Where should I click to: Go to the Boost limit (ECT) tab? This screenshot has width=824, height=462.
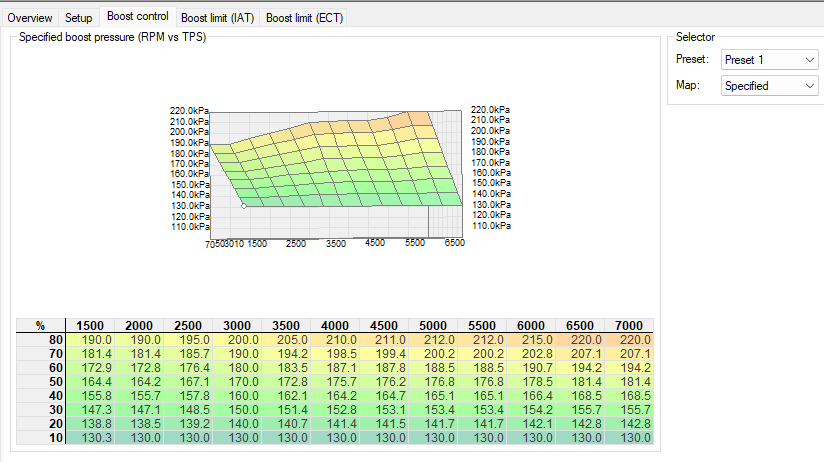(x=305, y=18)
